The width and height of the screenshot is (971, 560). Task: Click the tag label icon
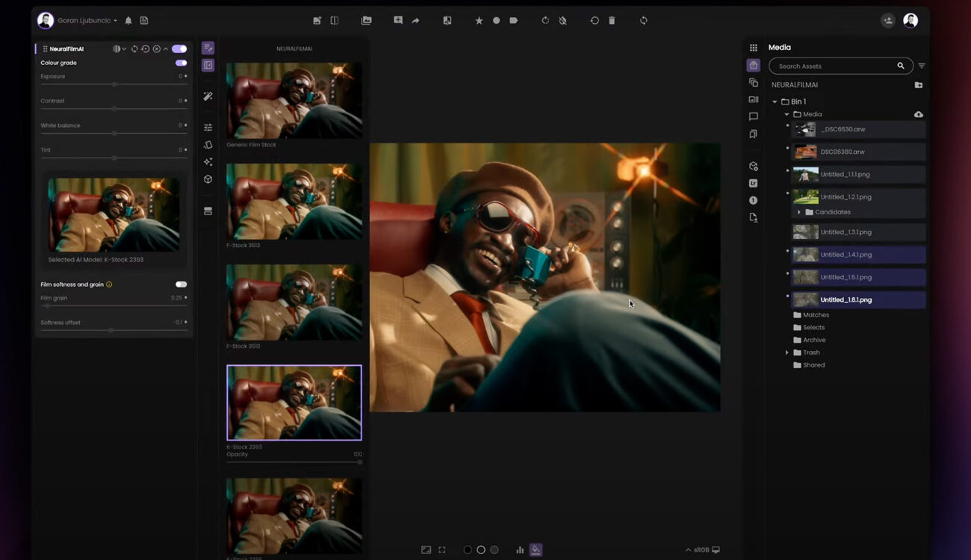[x=514, y=21]
